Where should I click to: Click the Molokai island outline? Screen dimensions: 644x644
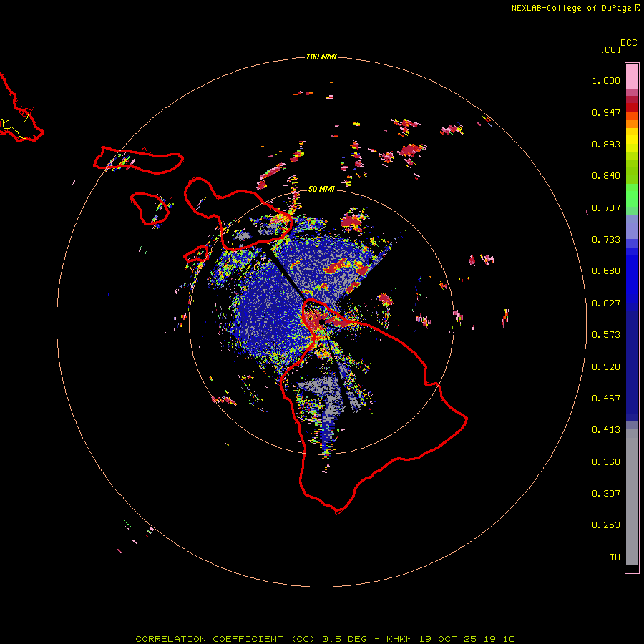point(138,160)
